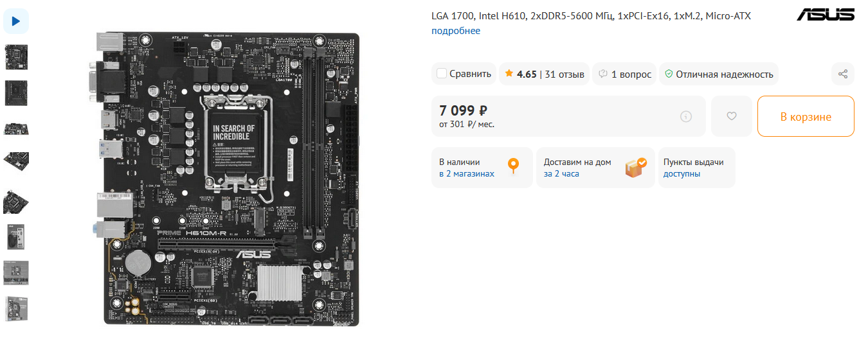
Task: Select the boxed-product thumbnail at the bottom
Action: click(x=16, y=309)
